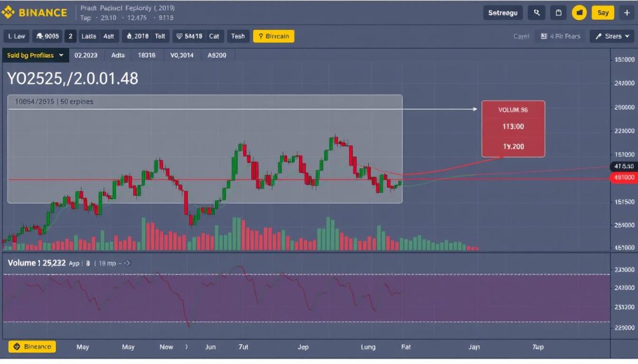This screenshot has height=364, width=638.
Task: Click the Bineance badge at bottom
Action: pyautogui.click(x=32, y=347)
